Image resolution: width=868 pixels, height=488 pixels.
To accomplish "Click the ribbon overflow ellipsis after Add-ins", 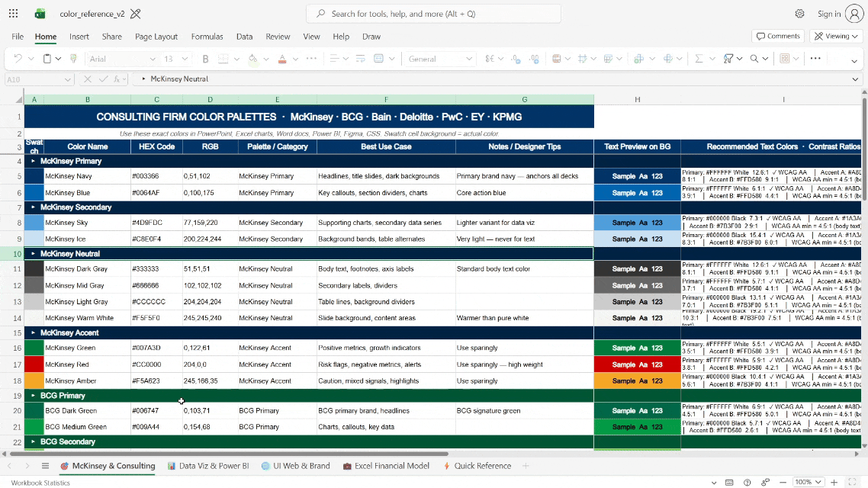I will coord(815,58).
